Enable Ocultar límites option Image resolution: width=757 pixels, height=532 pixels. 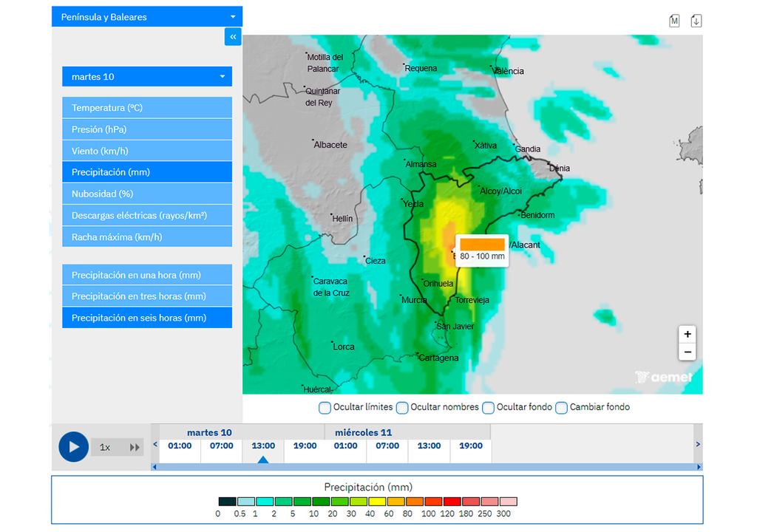(x=325, y=408)
